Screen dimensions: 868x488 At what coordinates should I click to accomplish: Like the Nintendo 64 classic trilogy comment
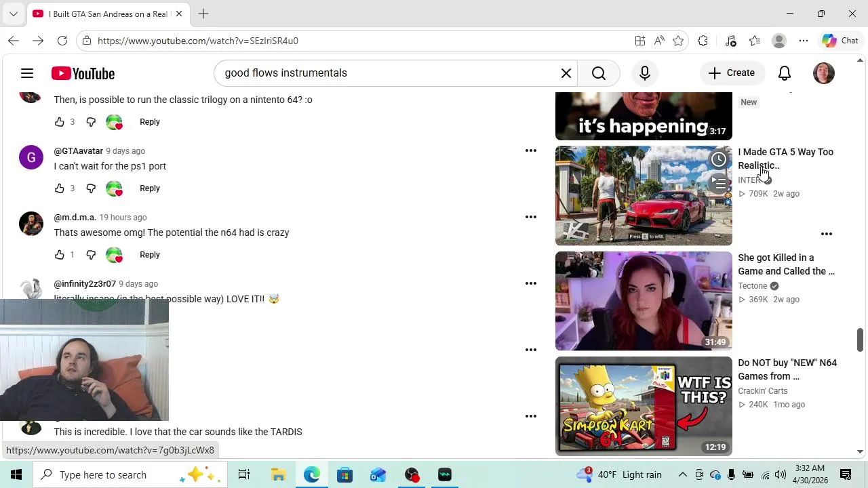[60, 122]
